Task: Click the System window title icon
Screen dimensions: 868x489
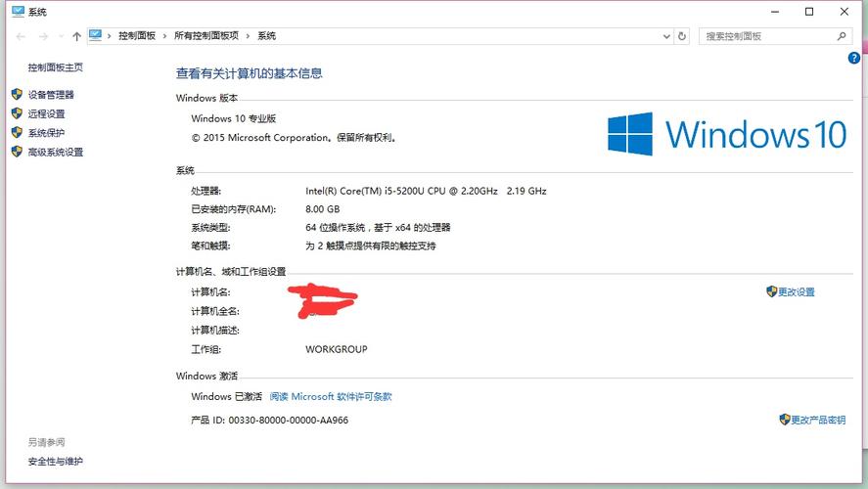Action: (x=19, y=11)
